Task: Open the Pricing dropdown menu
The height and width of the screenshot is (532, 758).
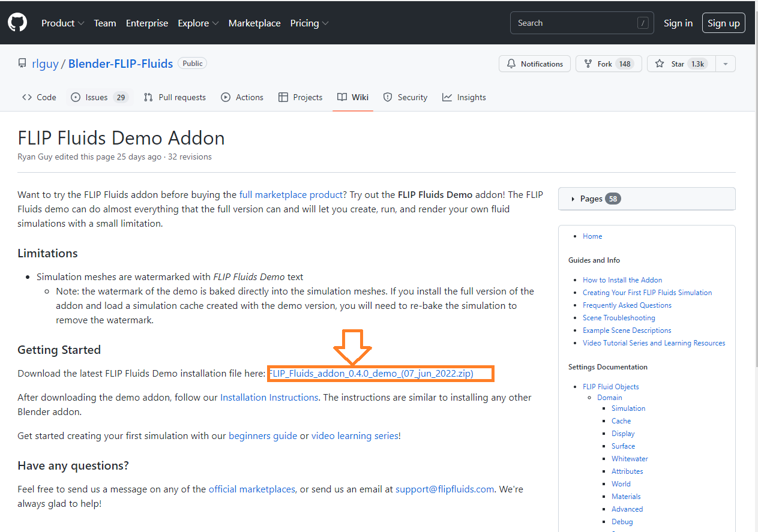Action: click(x=309, y=23)
